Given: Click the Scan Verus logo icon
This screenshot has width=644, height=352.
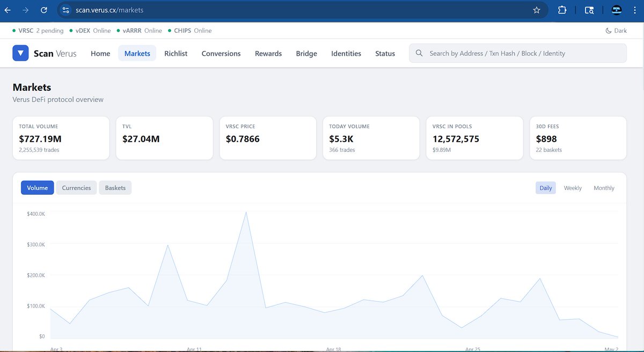Looking at the screenshot, I should [x=21, y=53].
